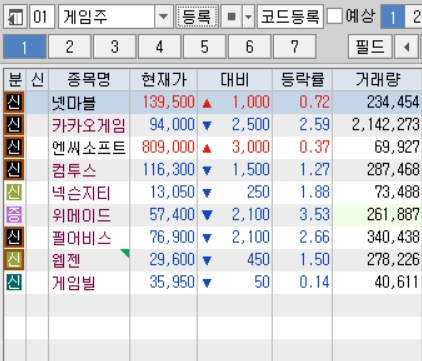Viewport: 422px width, 361px height.
Task: Click the blue down arrow in 컴투스 row
Action: (x=207, y=171)
